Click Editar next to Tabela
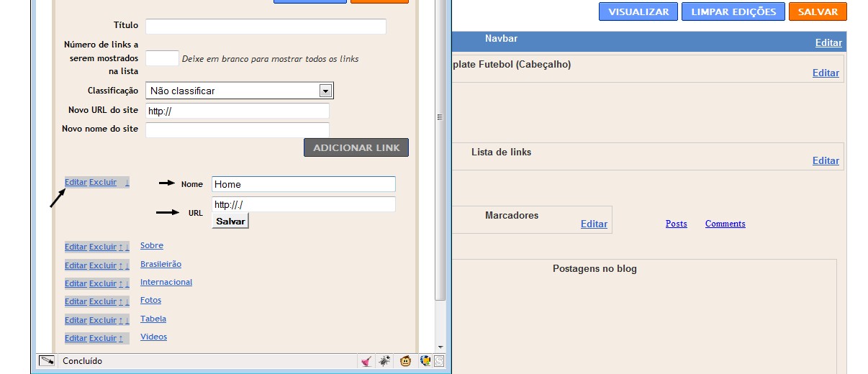Image resolution: width=868 pixels, height=374 pixels. [x=76, y=320]
